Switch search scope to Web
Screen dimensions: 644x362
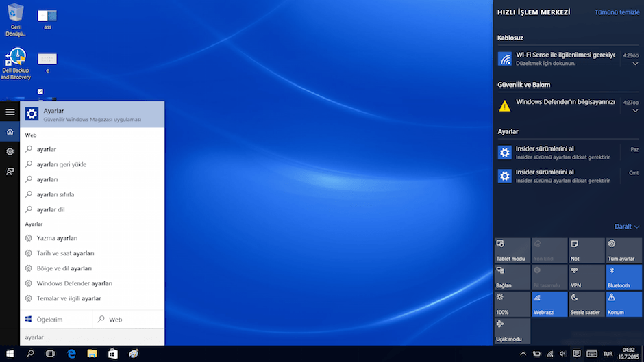coord(129,320)
